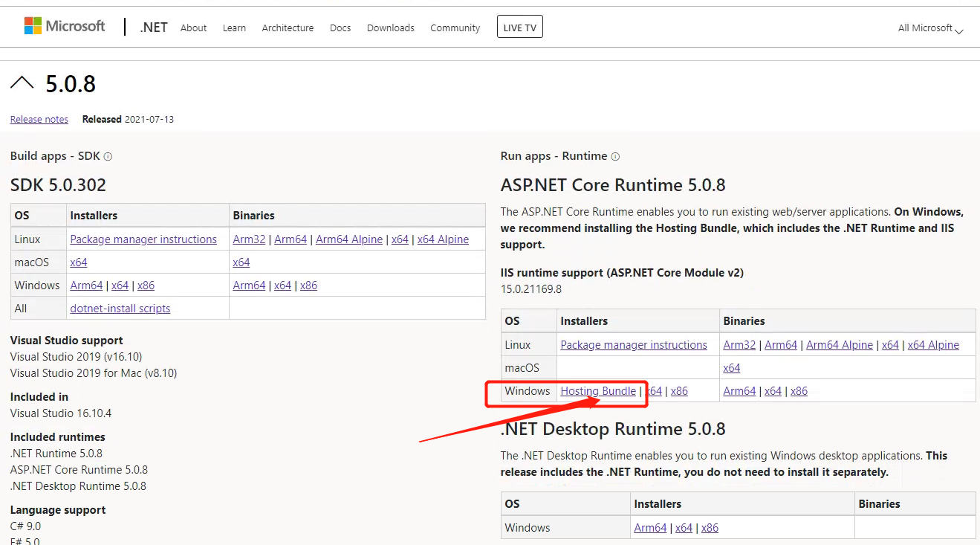Download the Arm64 Alpine SDK binaries for Linux
The height and width of the screenshot is (545, 980).
[349, 239]
